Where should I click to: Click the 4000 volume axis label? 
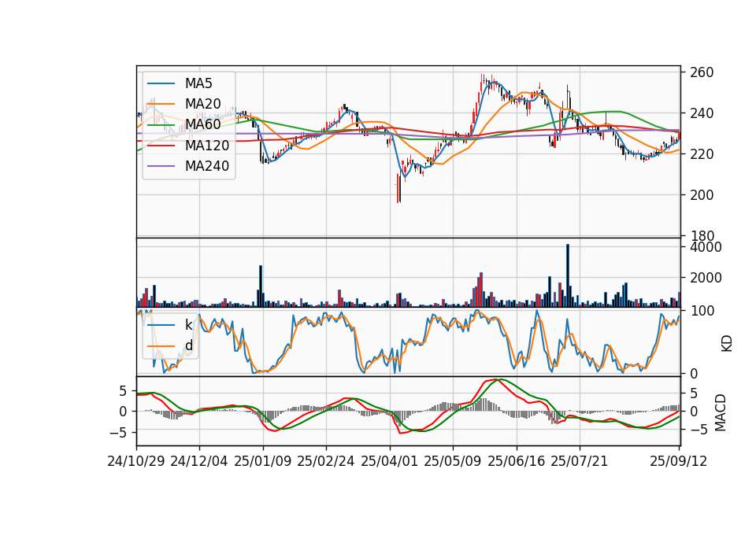pyautogui.click(x=706, y=247)
